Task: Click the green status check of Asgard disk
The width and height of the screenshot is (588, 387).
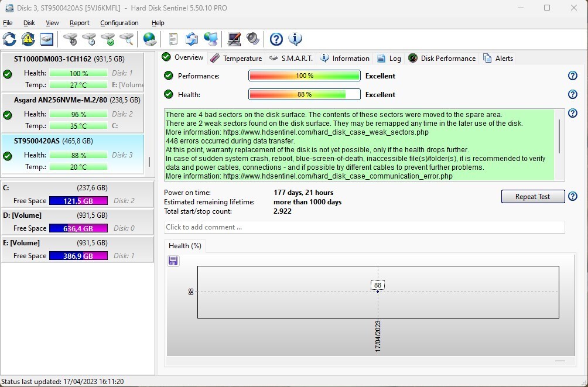Action: [8, 115]
